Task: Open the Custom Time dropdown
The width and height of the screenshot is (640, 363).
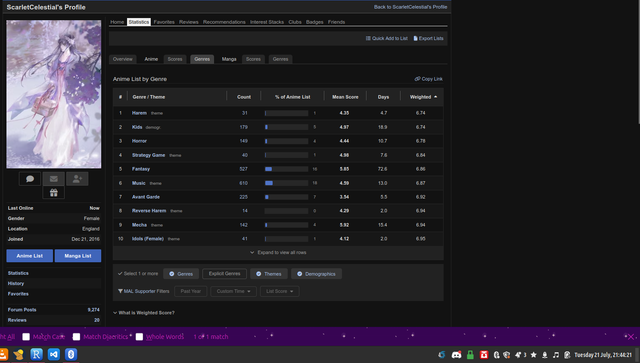Action: (x=233, y=292)
